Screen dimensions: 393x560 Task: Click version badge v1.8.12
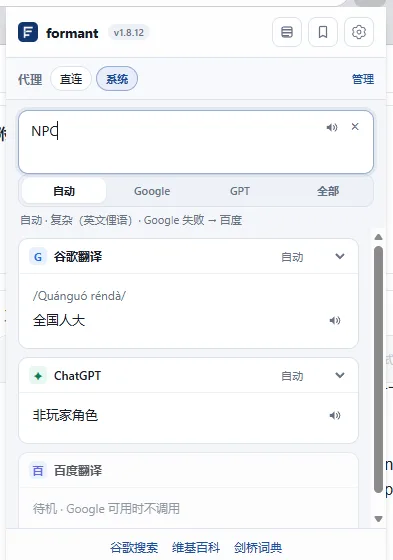point(129,32)
